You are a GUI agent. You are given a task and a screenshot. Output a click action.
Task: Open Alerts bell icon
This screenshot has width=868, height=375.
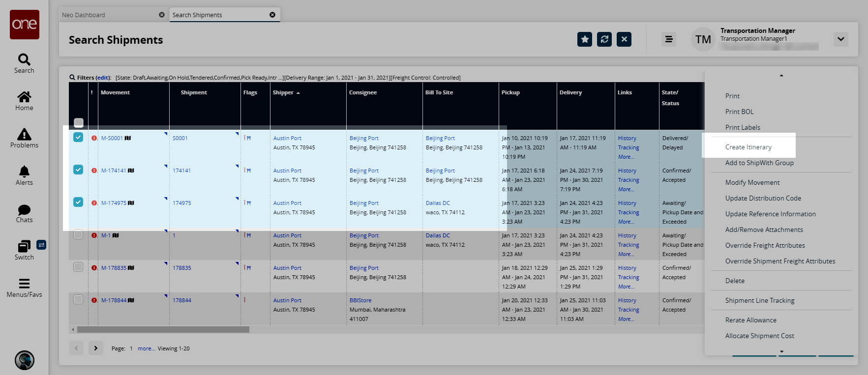click(24, 172)
